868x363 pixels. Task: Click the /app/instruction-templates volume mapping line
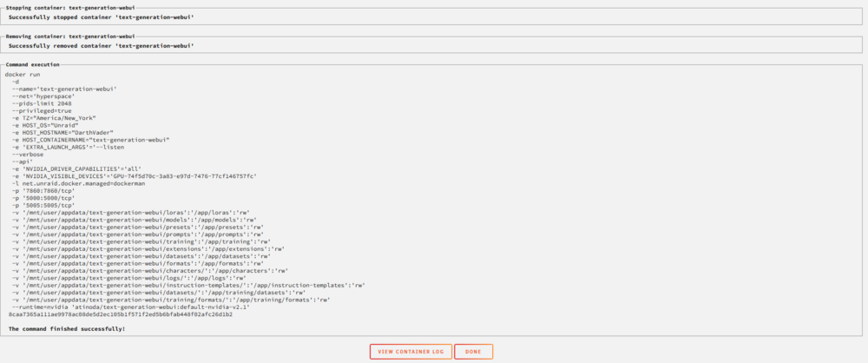pos(188,285)
